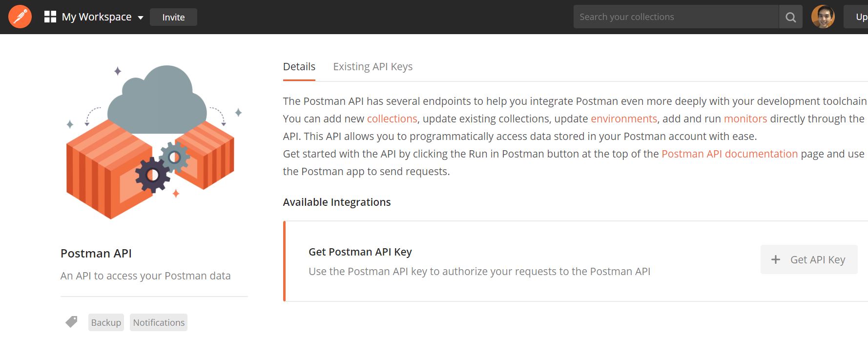Image resolution: width=868 pixels, height=337 pixels.
Task: Click the Get API Key button label
Action: click(x=818, y=259)
